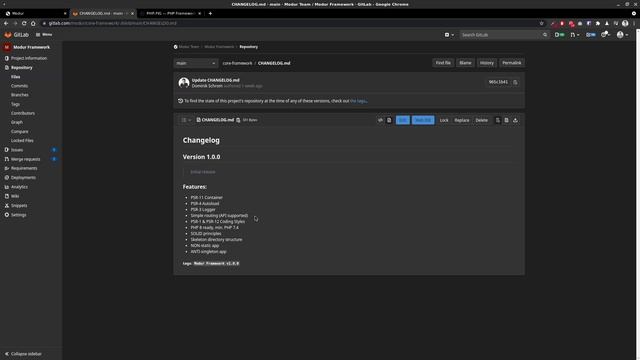Open Project information in sidebar
Viewport: 640px width, 360px height.
click(x=26, y=58)
